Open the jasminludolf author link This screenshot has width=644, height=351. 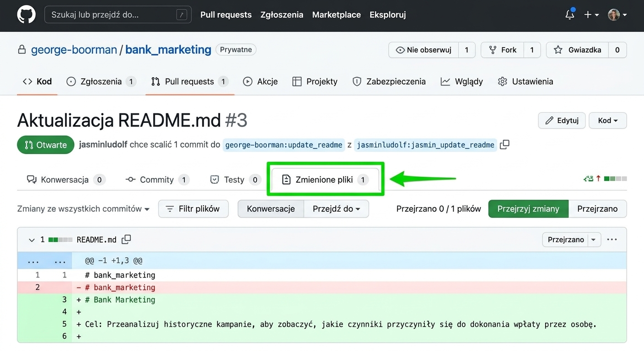click(103, 145)
